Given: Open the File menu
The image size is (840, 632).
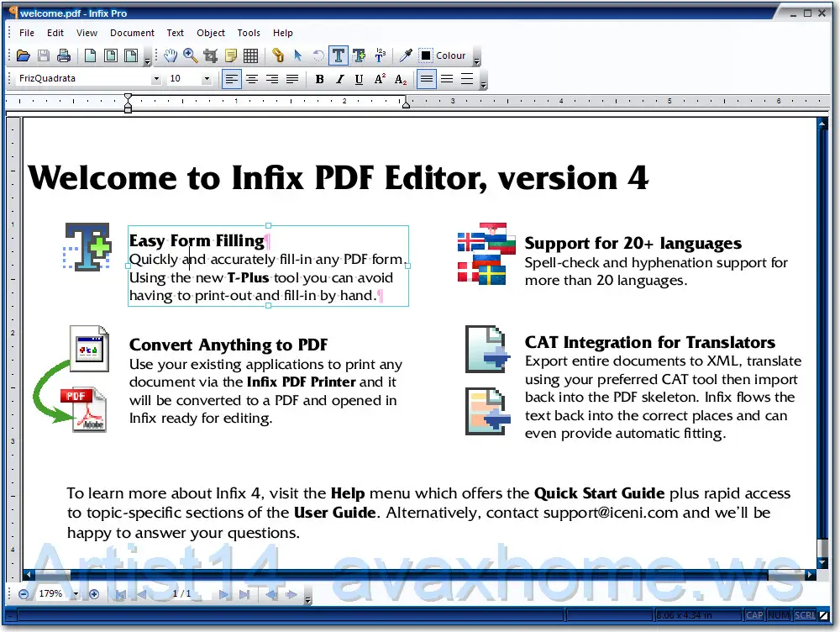Looking at the screenshot, I should 27,33.
